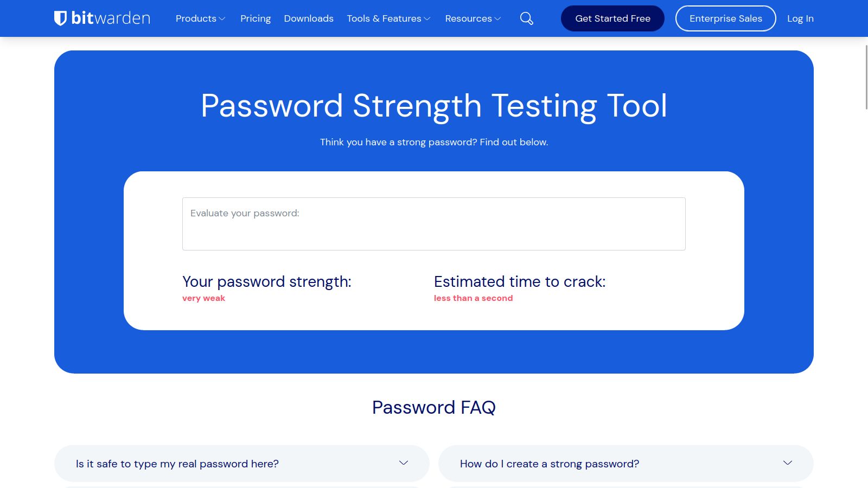
Task: Click the Get Started Free button
Action: [x=612, y=18]
